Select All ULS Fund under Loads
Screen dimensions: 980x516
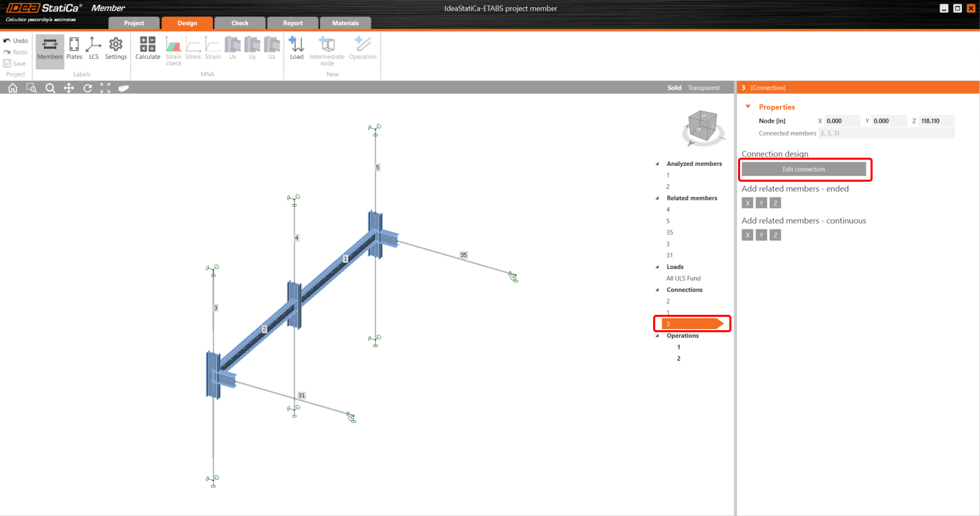(683, 278)
